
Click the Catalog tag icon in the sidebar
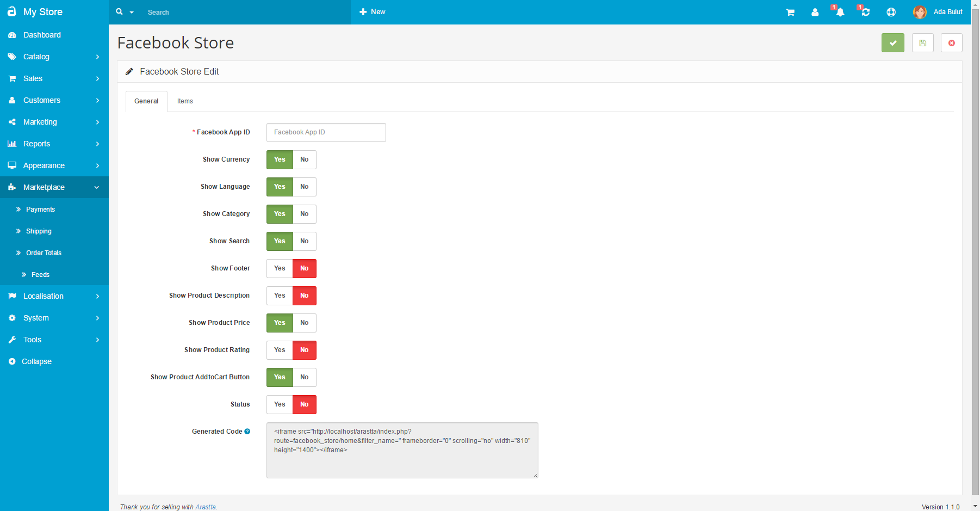12,57
